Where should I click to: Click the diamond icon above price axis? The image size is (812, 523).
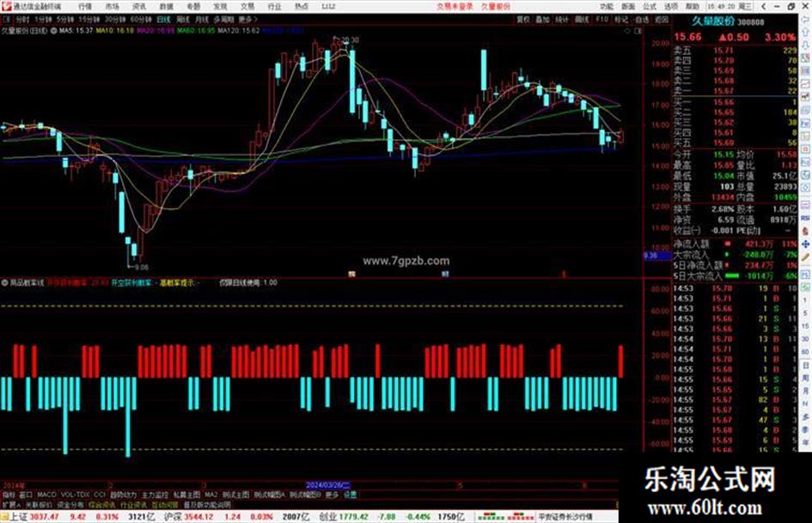pos(627,31)
